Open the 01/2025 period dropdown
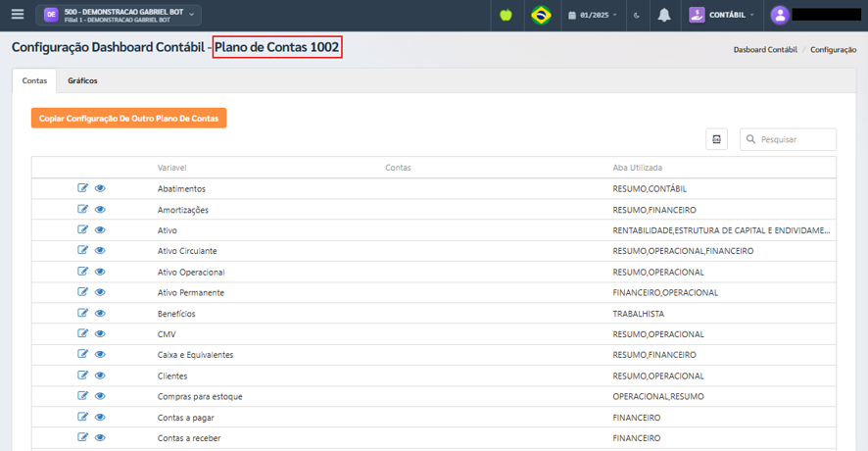Image resolution: width=868 pixels, height=451 pixels. coord(593,15)
